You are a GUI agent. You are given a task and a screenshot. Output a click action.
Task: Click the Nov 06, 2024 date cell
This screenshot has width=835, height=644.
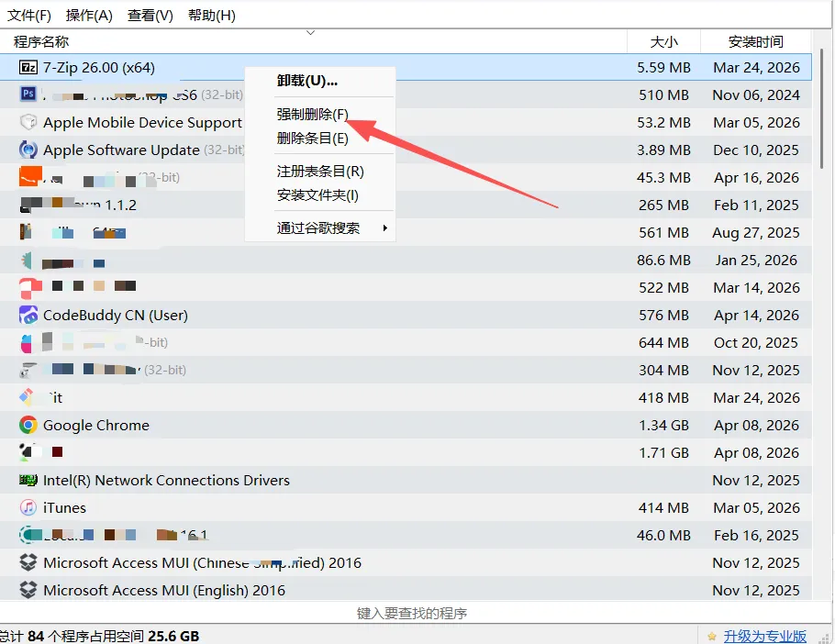pyautogui.click(x=756, y=94)
